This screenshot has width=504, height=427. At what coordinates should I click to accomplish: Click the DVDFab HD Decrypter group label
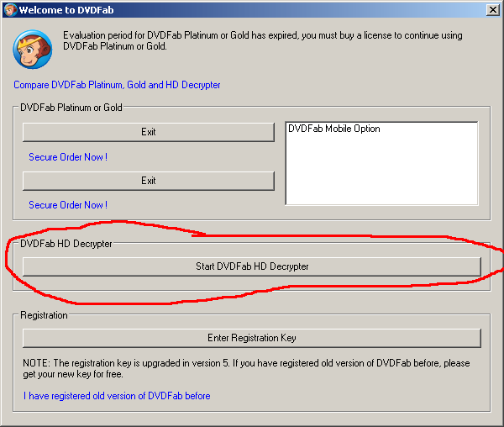tap(66, 244)
